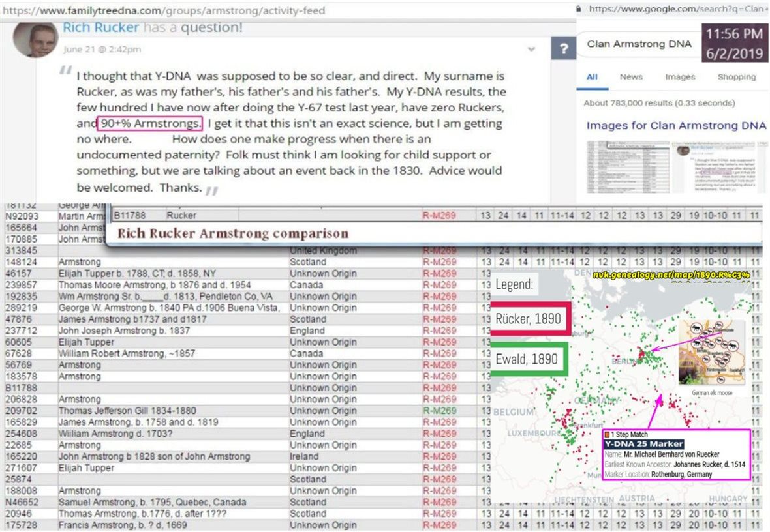Select the Ewald, 1890 legend entry
This screenshot has width=770, height=532.
point(526,359)
